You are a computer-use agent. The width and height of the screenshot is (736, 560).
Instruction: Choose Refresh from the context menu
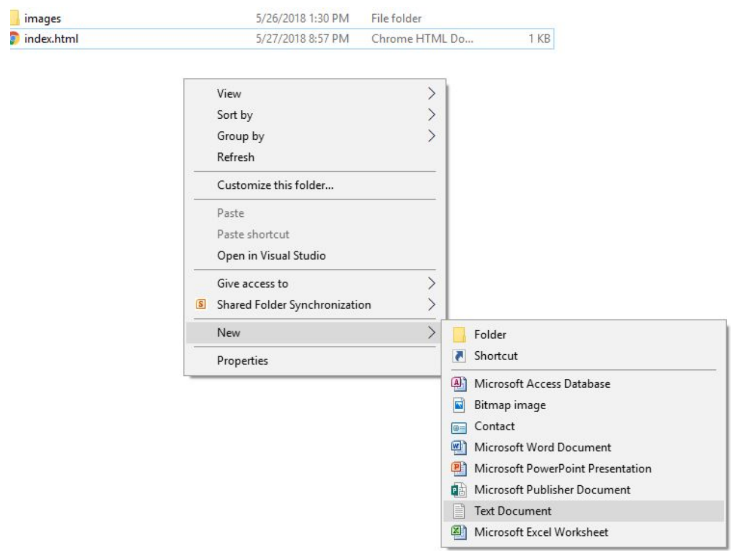point(236,157)
